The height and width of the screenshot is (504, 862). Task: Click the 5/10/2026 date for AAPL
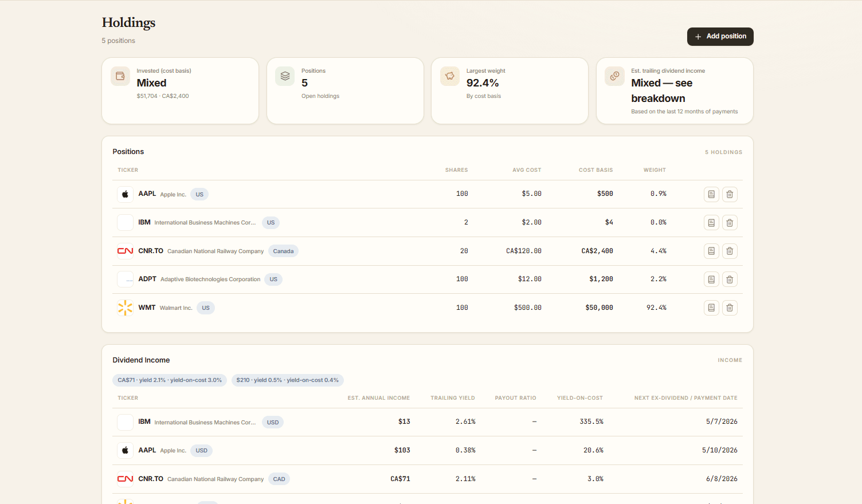[720, 450]
